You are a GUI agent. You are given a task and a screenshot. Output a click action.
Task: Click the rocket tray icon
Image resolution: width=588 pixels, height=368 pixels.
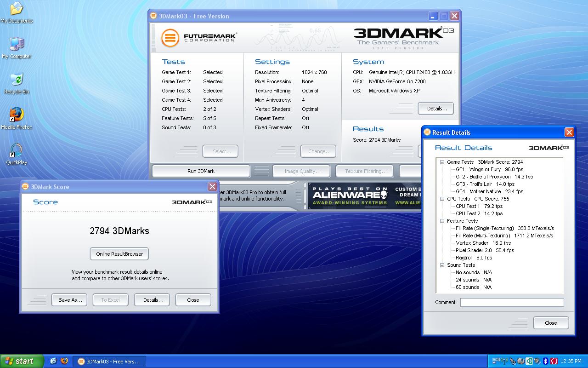click(x=513, y=361)
